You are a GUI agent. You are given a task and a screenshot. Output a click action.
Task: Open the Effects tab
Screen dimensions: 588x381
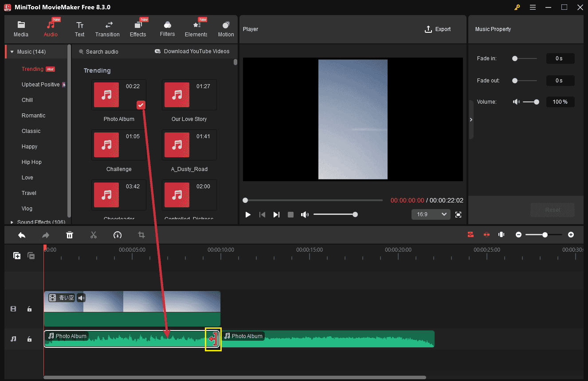pos(138,29)
